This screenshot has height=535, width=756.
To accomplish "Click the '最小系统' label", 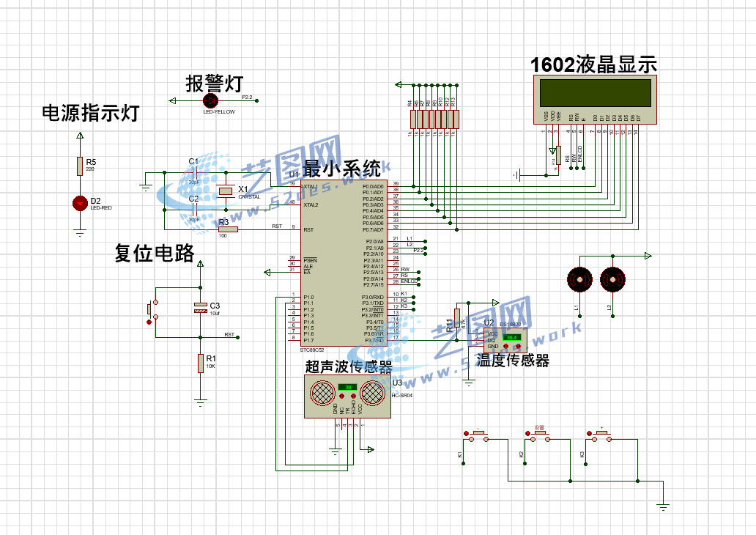I will click(342, 169).
